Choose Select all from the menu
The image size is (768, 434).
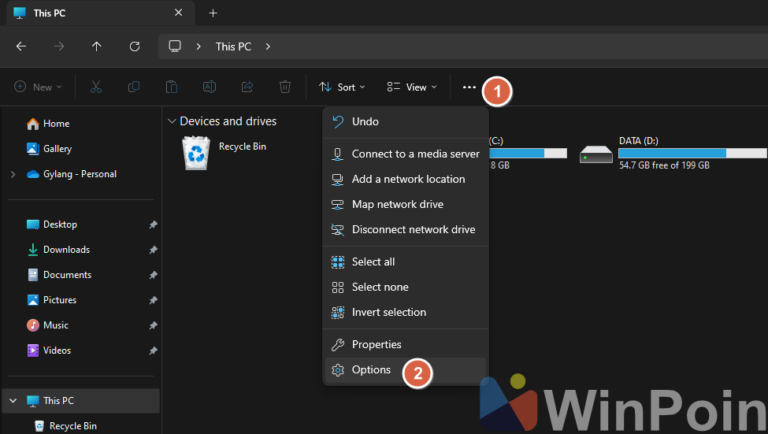click(x=406, y=262)
